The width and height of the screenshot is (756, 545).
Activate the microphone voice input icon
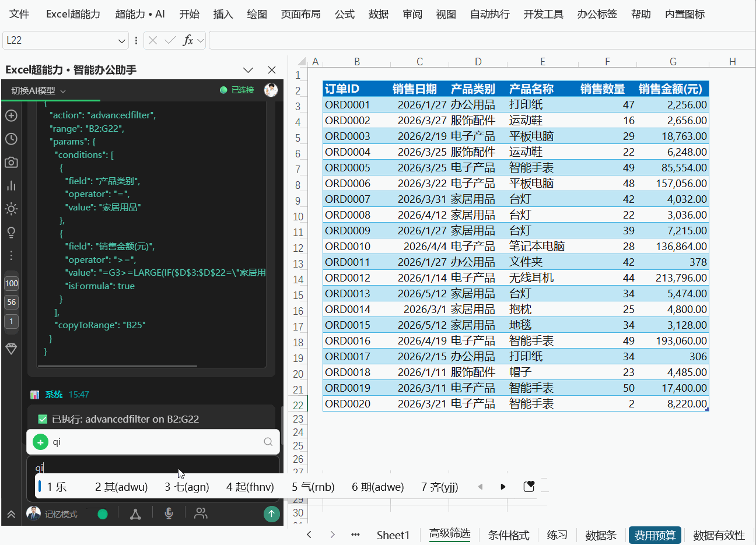(x=169, y=514)
